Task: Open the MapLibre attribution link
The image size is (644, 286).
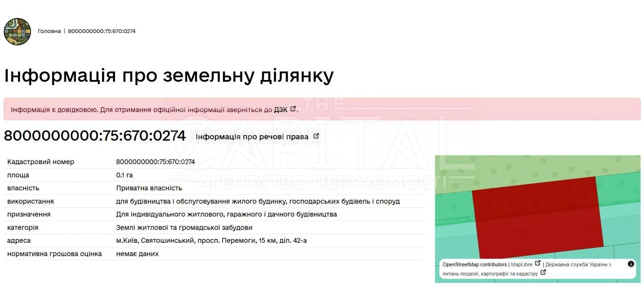Action: coord(521,265)
